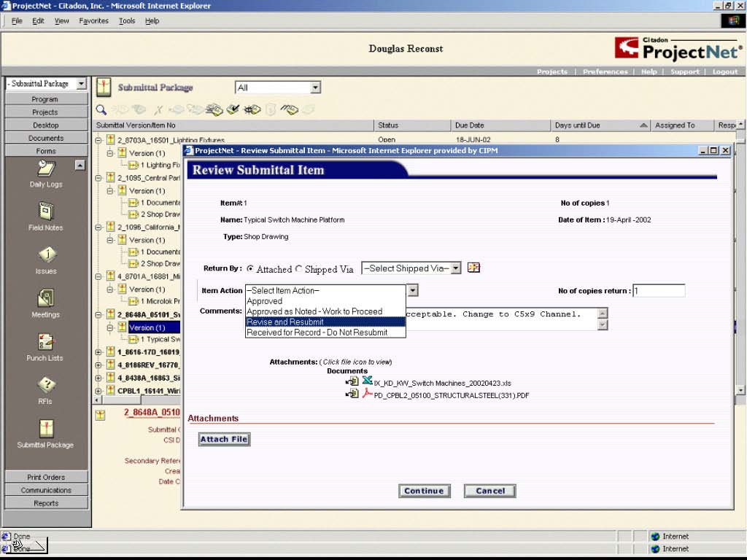
Task: Expand the 1_8616-17D_16019 tree node
Action: point(98,352)
